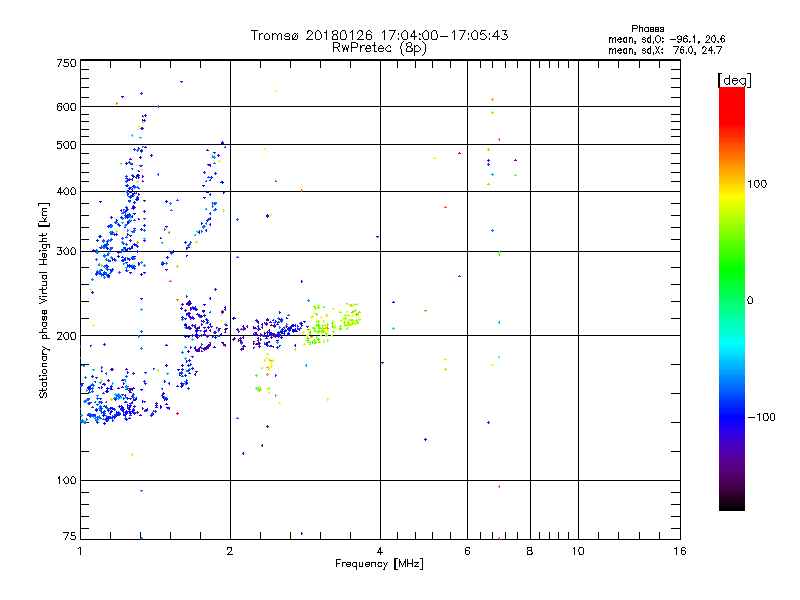Click the 'Phases' heading text
Image resolution: width=800 pixels, height=600 pixels.
pos(647,29)
